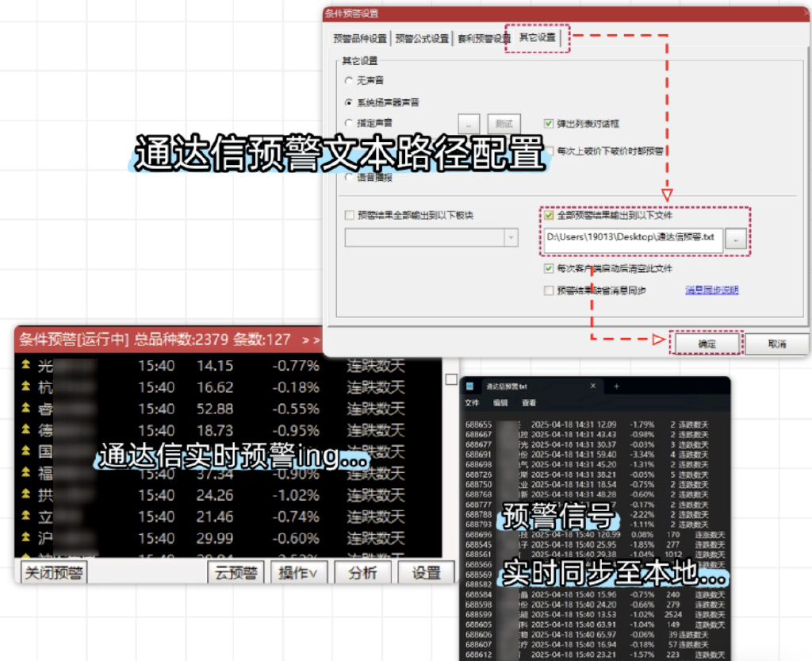Open the 操作 dropdown in alert window
The image size is (812, 661).
(x=299, y=572)
